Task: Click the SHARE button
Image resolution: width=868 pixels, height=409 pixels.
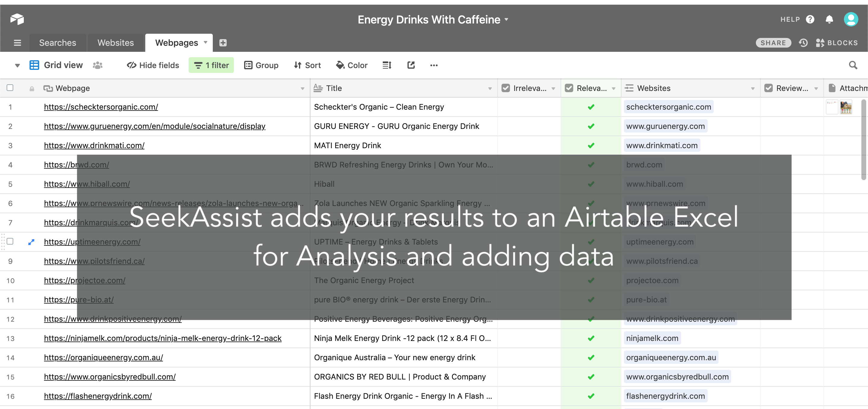Action: [x=773, y=43]
